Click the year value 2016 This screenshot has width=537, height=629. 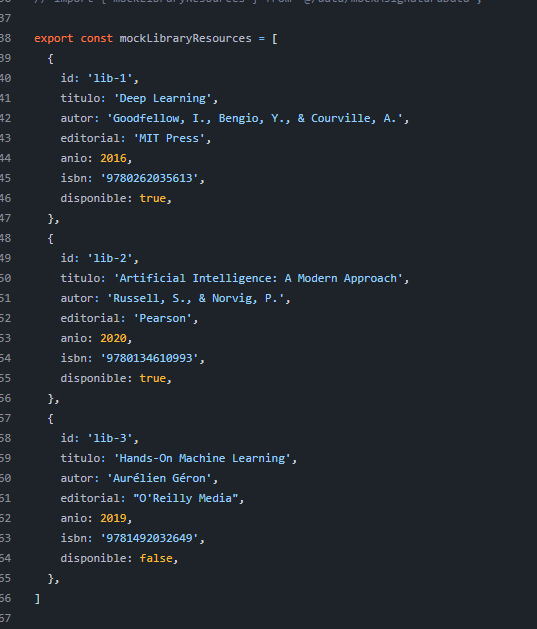coord(113,158)
